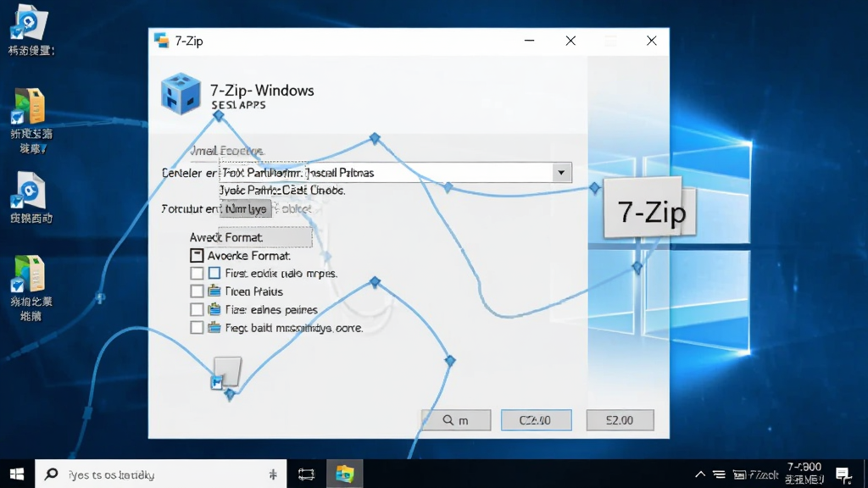The width and height of the screenshot is (868, 488).
Task: Enable the Fivst eoldix nalo mrpes checkbox
Action: [x=197, y=273]
